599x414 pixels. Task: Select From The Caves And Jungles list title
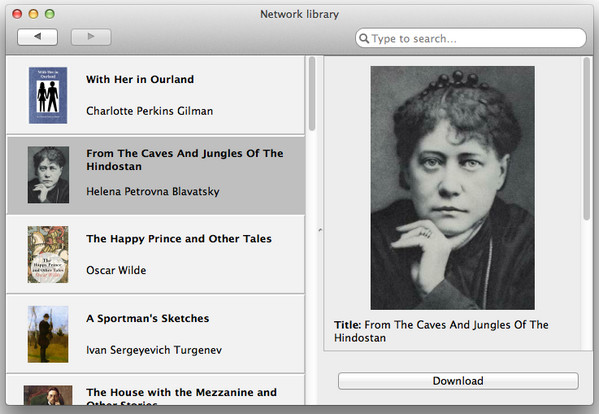tap(185, 160)
